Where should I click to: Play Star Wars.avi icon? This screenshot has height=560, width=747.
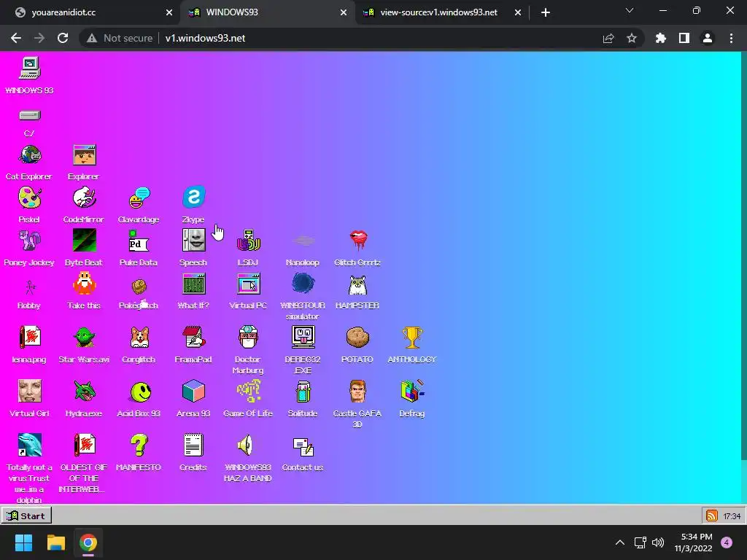click(x=85, y=337)
